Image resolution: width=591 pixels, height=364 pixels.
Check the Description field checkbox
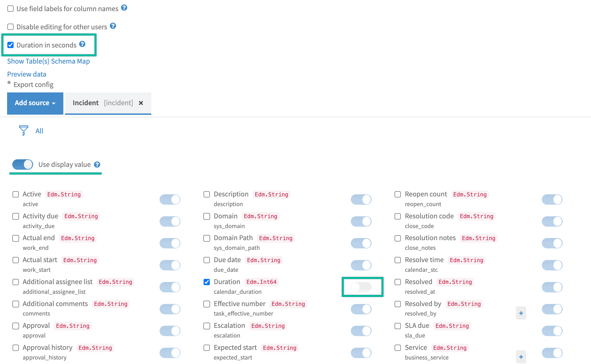coord(207,194)
